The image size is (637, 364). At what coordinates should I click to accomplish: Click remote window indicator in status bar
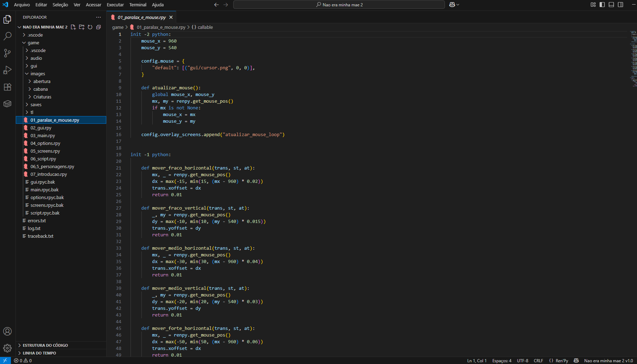coord(5,360)
